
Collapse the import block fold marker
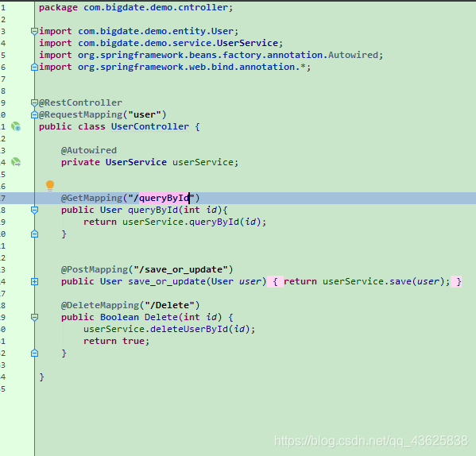(34, 31)
